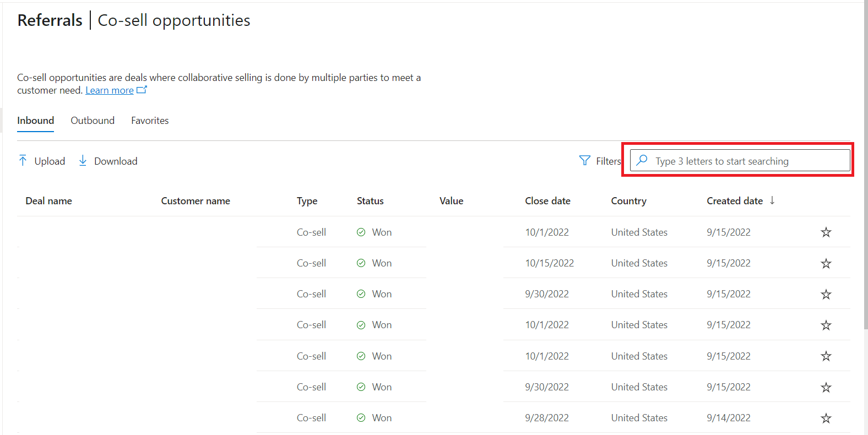Click the magnifier icon in search box
This screenshot has height=435, width=868.
642,160
